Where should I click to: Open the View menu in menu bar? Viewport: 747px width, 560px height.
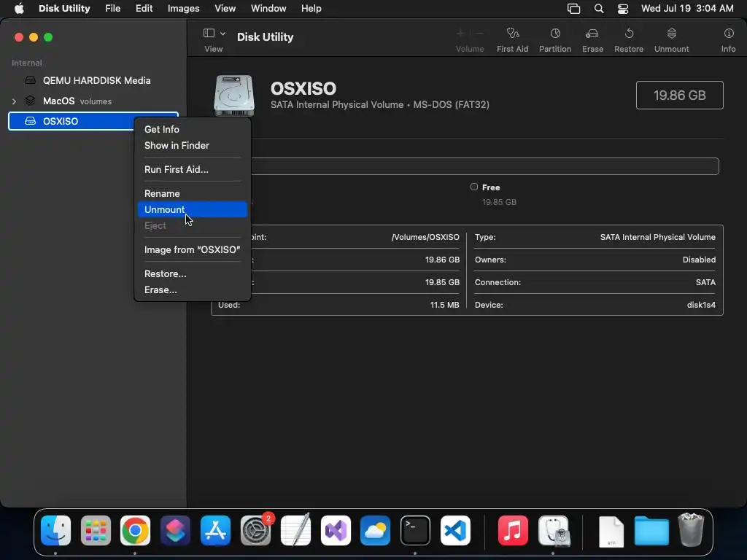pyautogui.click(x=225, y=9)
